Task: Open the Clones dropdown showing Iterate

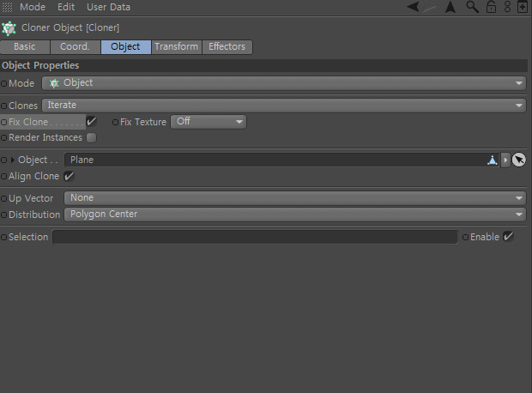Action: (x=284, y=106)
